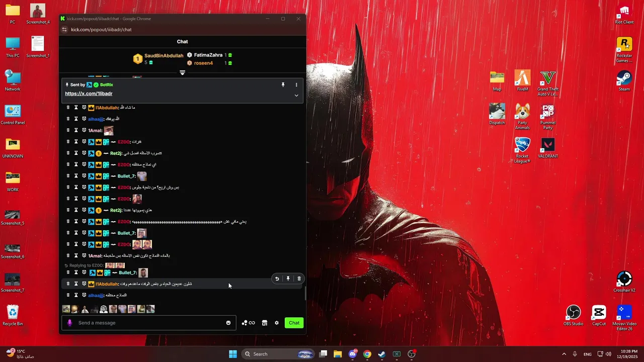
Task: Select Rocket League desktop shortcut
Action: tap(522, 150)
